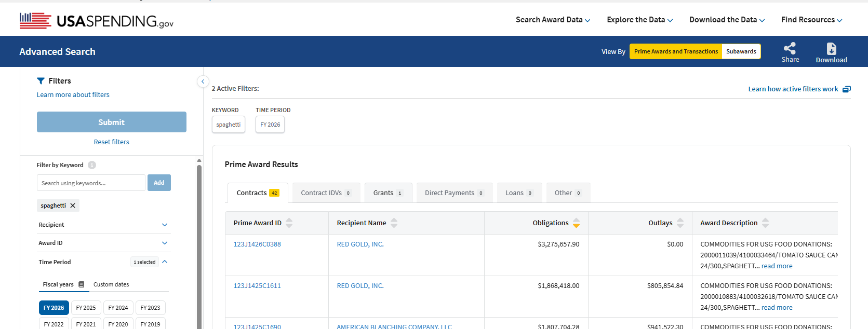
Task: Click the FY 2026 active filter chip
Action: [270, 125]
